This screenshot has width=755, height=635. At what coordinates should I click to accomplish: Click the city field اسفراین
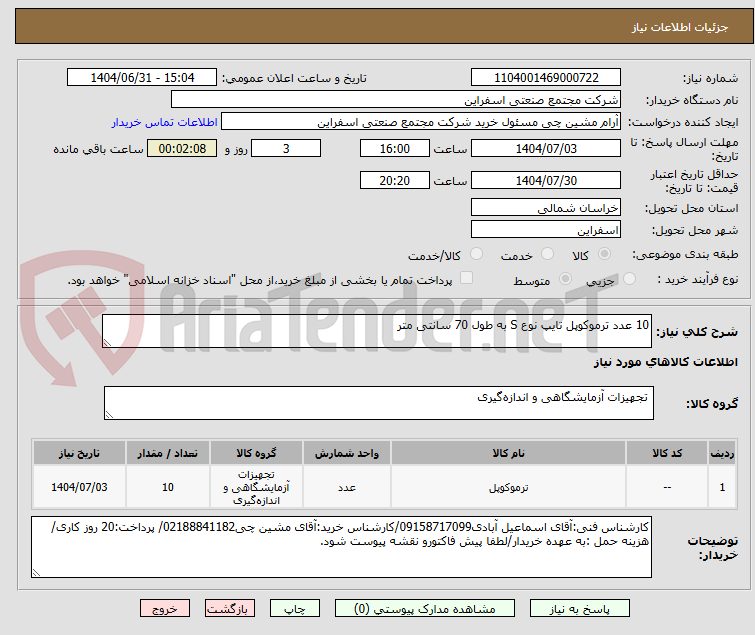pos(546,230)
